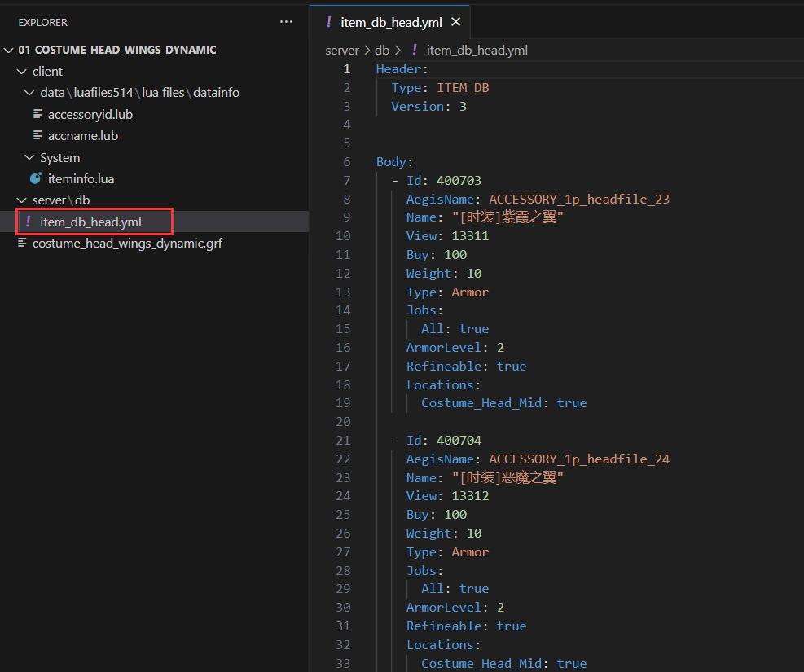The height and width of the screenshot is (672, 804).
Task: Click the server breadcrumb segment
Action: [341, 50]
